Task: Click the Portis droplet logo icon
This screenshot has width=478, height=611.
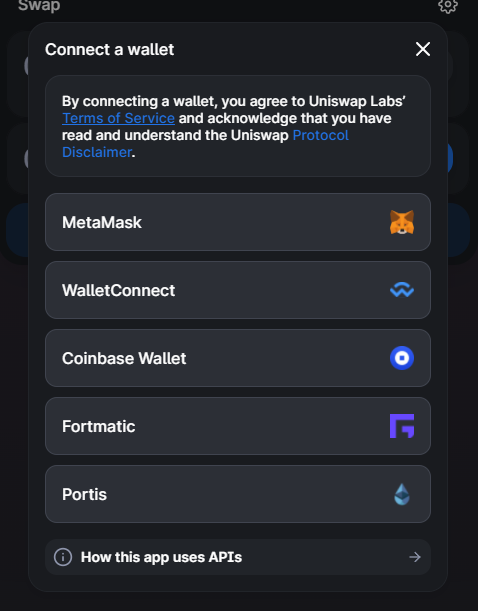Action: point(402,494)
